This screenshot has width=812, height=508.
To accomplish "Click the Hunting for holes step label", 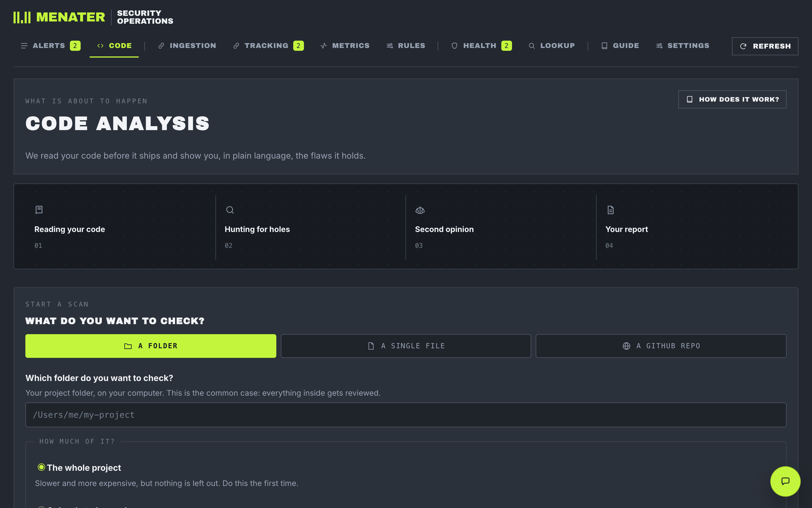I will 257,229.
